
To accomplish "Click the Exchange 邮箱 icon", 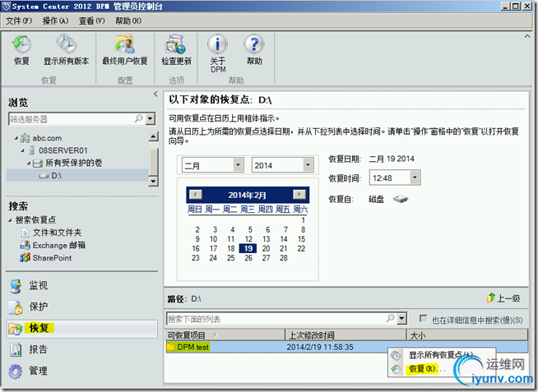I will tap(25, 245).
